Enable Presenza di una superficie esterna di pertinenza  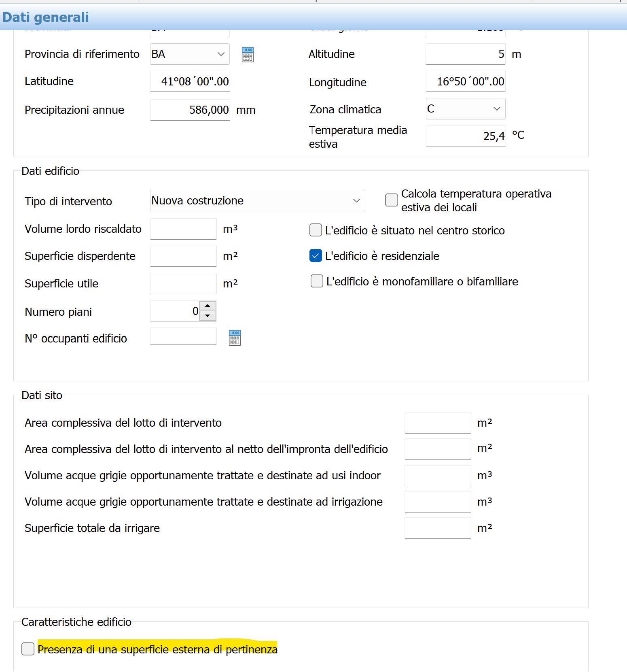(28, 649)
